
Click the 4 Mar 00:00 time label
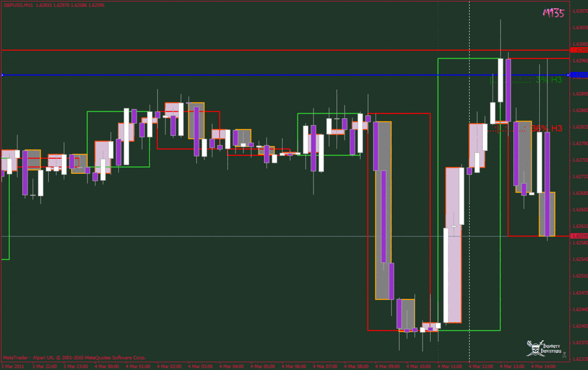107,366
